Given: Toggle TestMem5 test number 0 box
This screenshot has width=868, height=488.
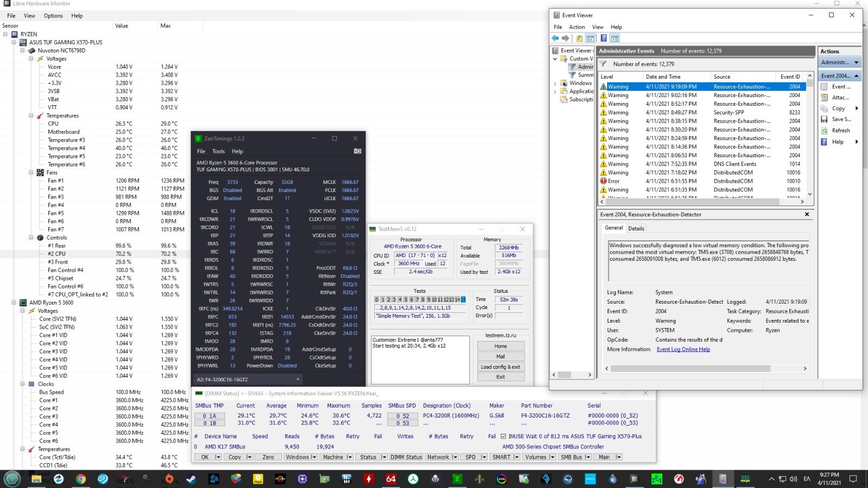Looking at the screenshot, I should [376, 299].
